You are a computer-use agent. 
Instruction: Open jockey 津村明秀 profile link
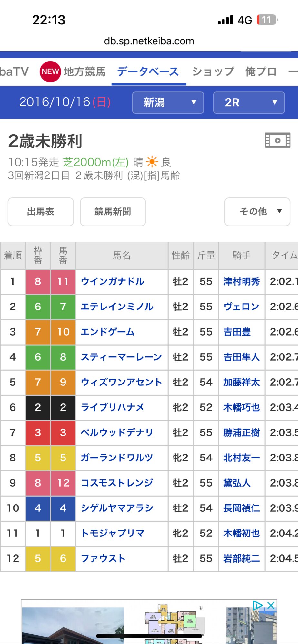(242, 281)
